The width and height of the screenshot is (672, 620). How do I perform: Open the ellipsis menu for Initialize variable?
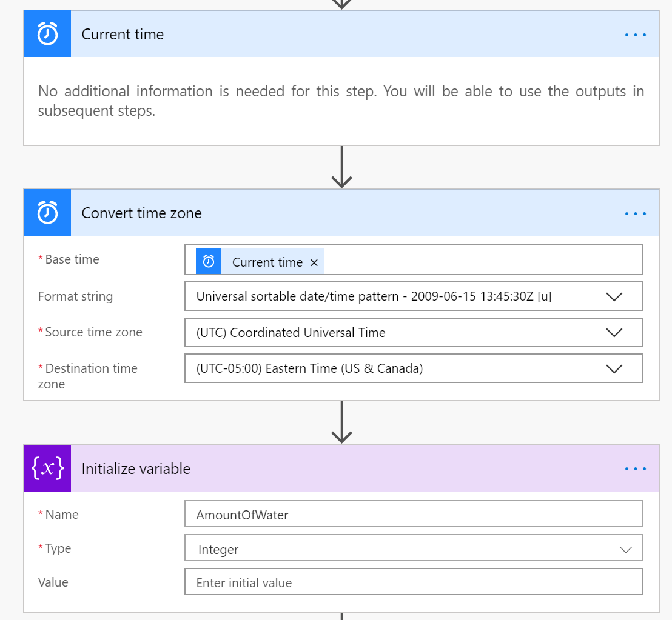click(635, 469)
